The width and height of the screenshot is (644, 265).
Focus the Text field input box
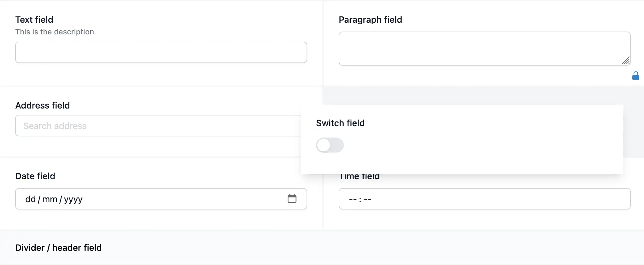161,52
